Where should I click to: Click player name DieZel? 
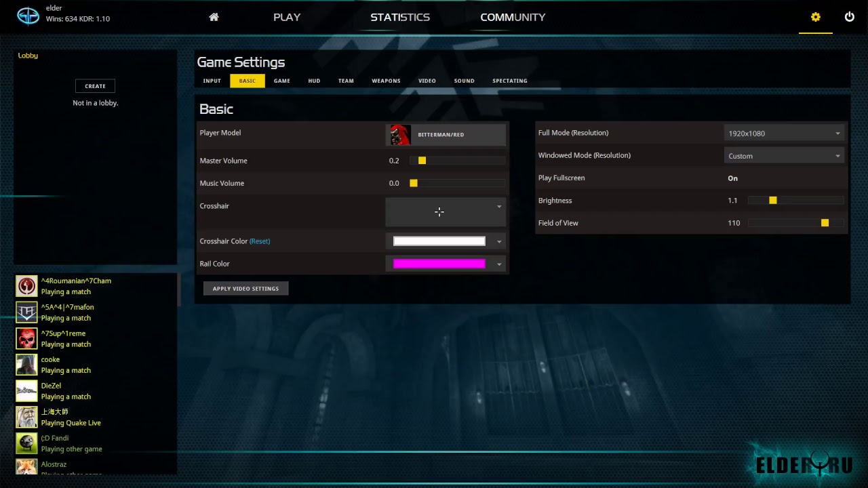(51, 386)
